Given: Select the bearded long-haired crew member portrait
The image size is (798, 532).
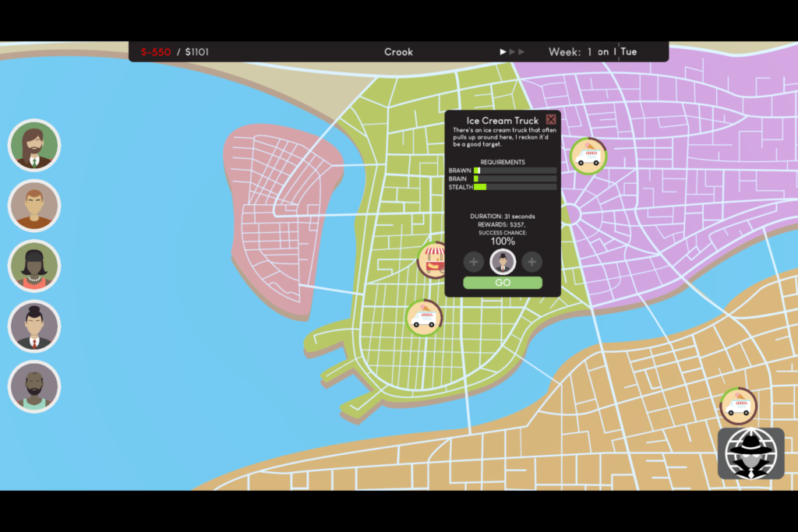Looking at the screenshot, I should (x=34, y=145).
